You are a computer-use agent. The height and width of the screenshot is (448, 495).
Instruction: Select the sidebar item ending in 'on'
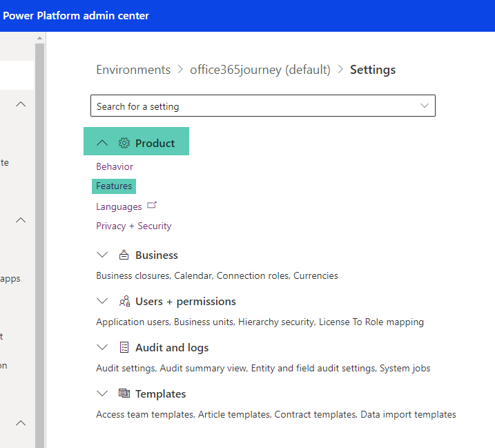(3, 366)
